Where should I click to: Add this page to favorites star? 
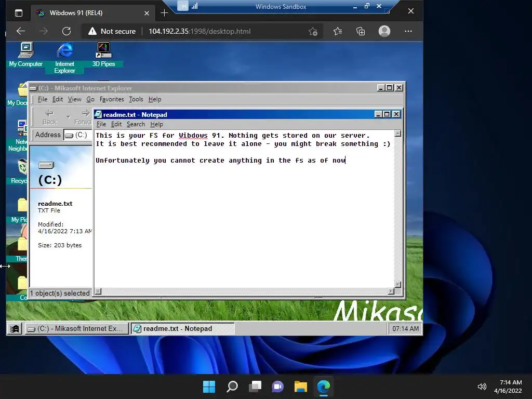pyautogui.click(x=313, y=32)
